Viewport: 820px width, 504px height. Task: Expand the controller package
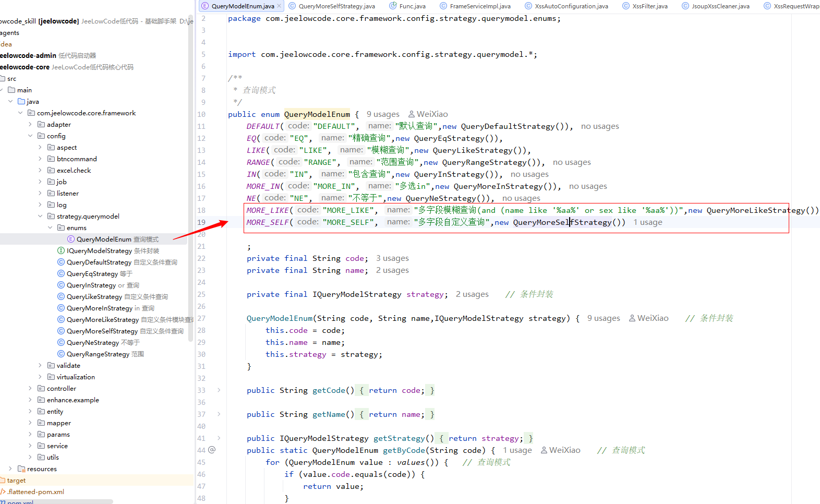(30, 388)
